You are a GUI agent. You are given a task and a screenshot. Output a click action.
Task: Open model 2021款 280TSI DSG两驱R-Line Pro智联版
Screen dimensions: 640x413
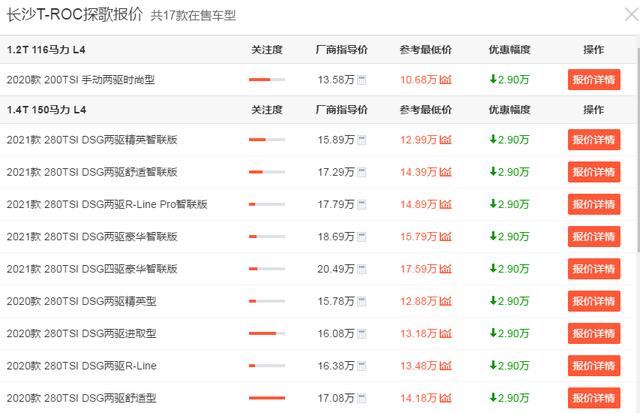click(107, 204)
